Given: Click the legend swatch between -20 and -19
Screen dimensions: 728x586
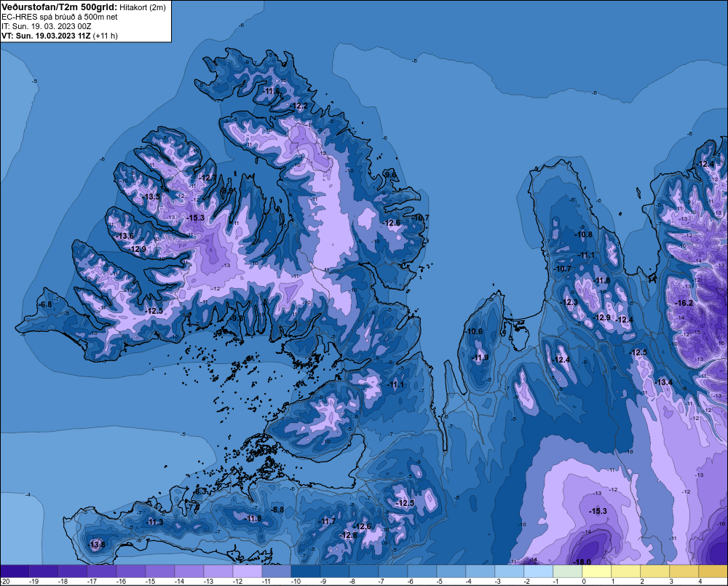Looking at the screenshot, I should [15, 571].
